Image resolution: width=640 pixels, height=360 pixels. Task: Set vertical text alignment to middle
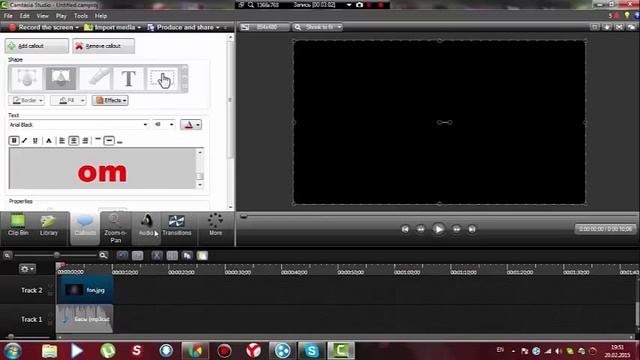(109, 141)
